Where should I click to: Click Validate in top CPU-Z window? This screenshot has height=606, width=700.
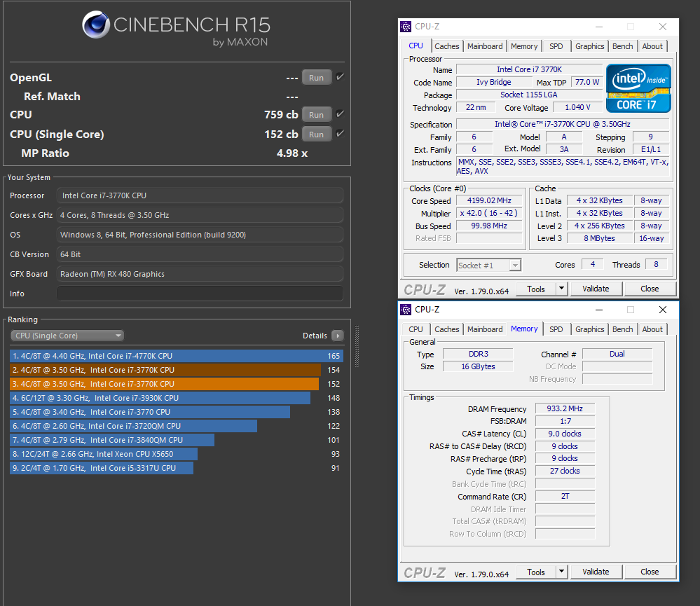[596, 289]
